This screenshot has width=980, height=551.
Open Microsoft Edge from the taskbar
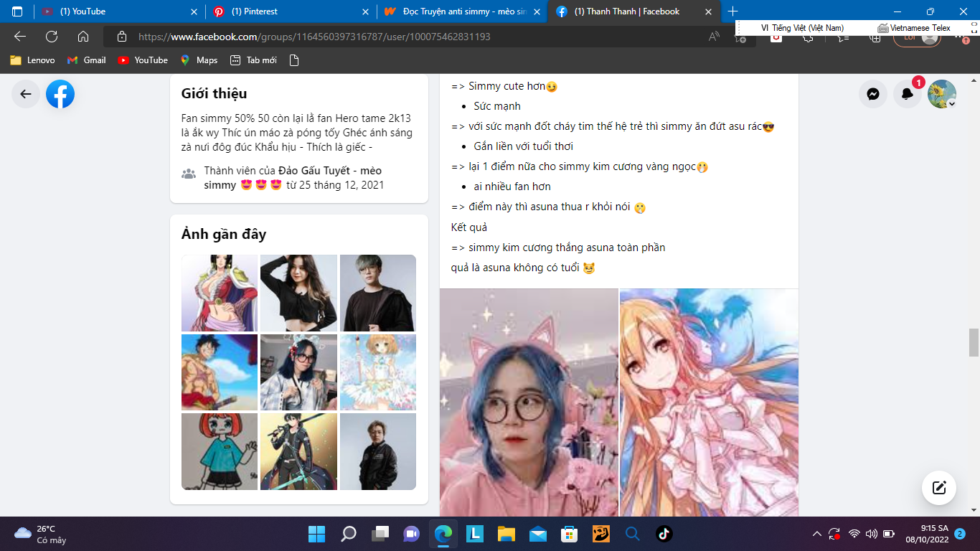point(443,534)
